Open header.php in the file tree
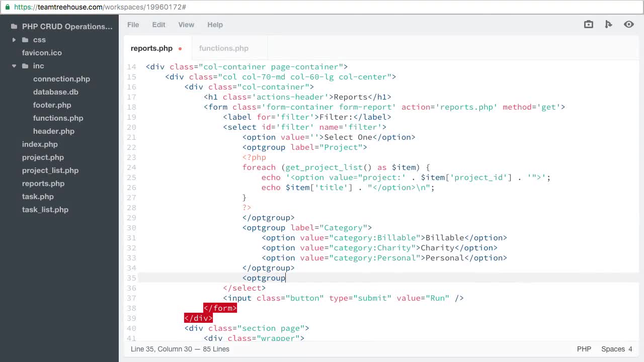The height and width of the screenshot is (362, 644). pyautogui.click(x=54, y=131)
